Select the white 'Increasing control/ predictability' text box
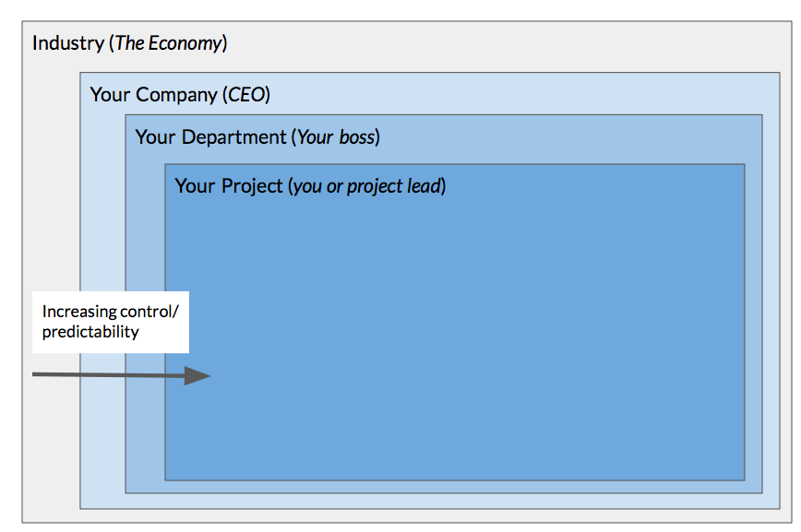 111,323
